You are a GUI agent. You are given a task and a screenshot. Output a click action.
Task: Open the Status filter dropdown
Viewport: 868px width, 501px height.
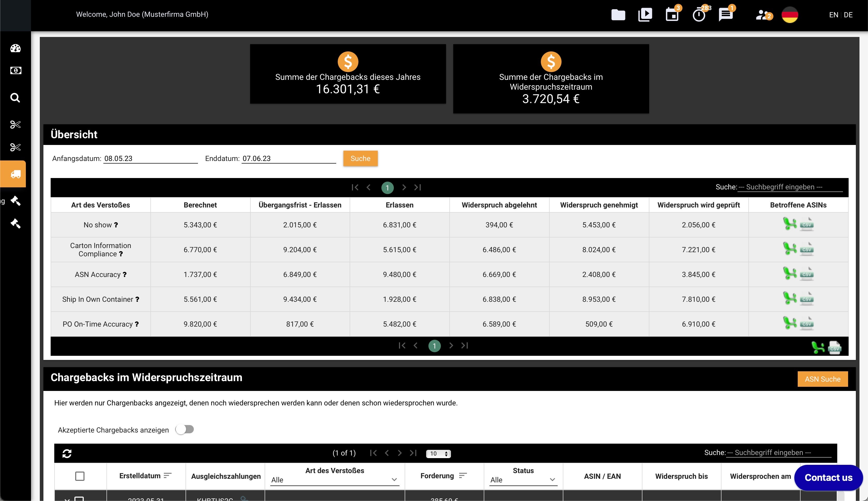(x=523, y=480)
